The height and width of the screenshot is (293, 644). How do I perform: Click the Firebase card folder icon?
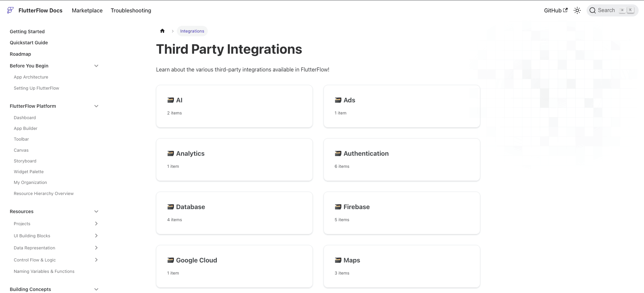338,207
